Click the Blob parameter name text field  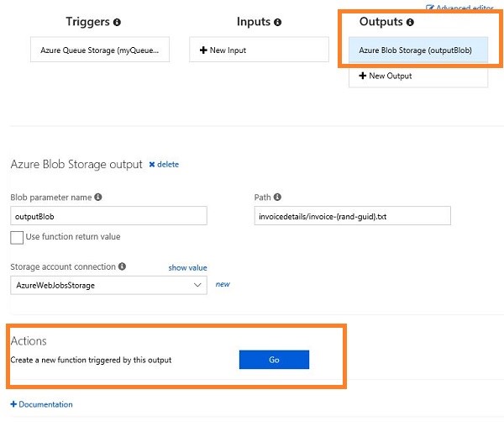click(108, 216)
